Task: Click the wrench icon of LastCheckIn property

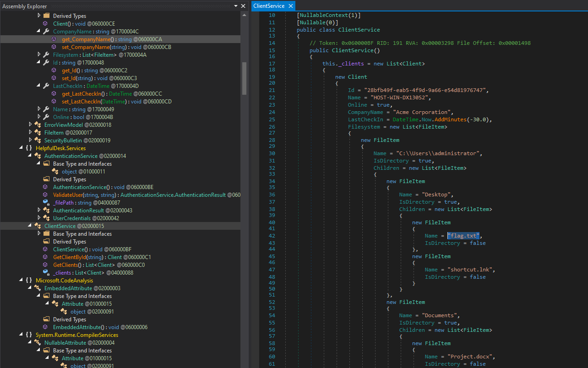Action: click(x=46, y=86)
